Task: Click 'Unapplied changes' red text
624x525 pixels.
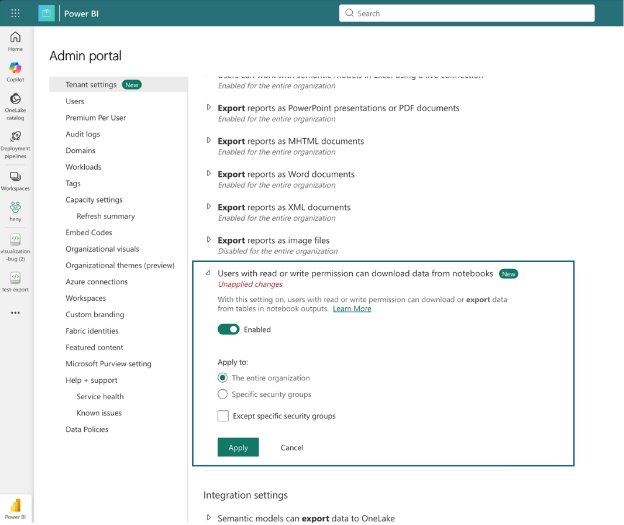Action: pos(250,284)
